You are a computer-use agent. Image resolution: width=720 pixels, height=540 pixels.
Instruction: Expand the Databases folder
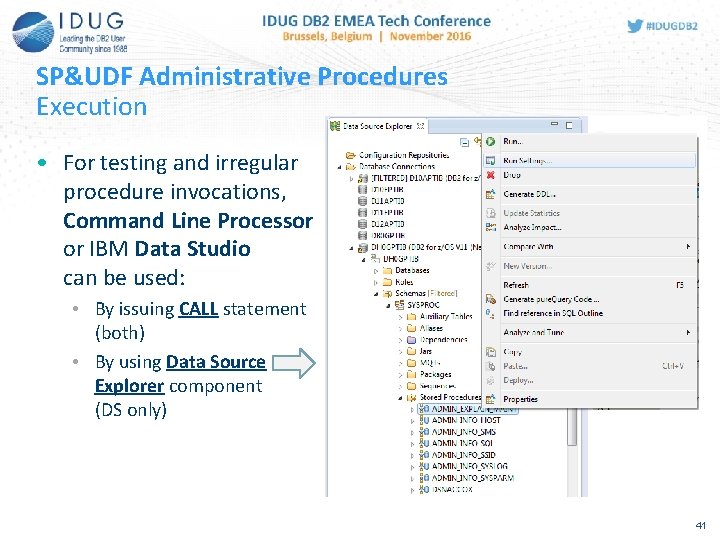point(376,270)
